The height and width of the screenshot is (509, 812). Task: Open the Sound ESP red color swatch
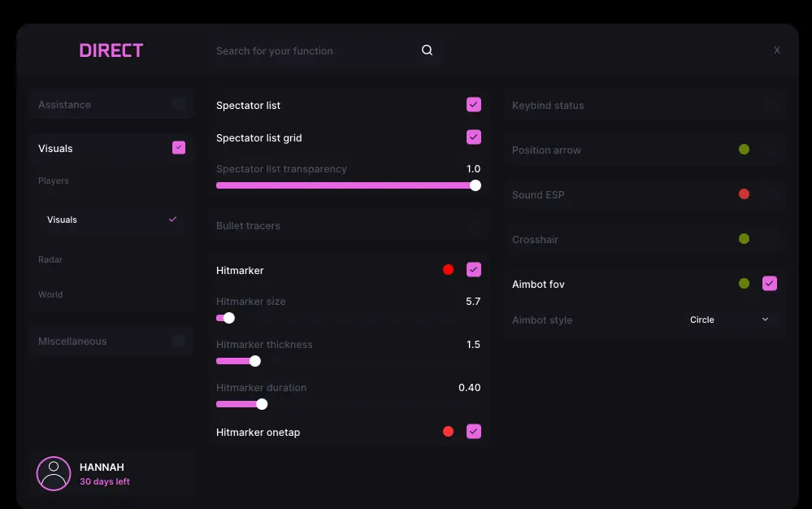click(744, 194)
